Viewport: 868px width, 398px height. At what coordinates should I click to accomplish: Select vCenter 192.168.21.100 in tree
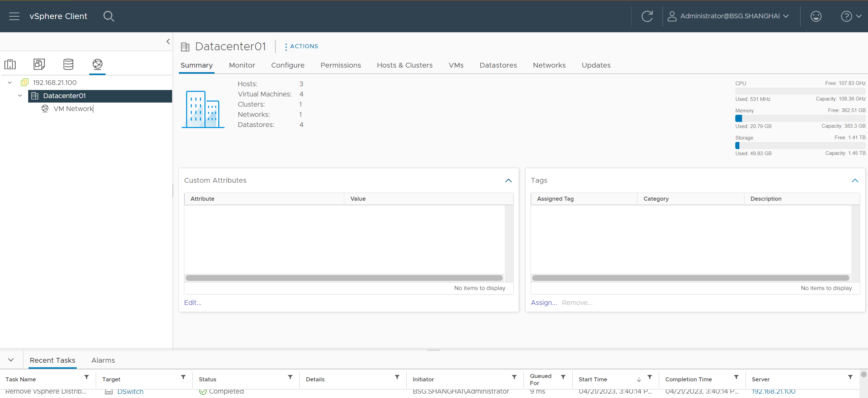[x=55, y=83]
